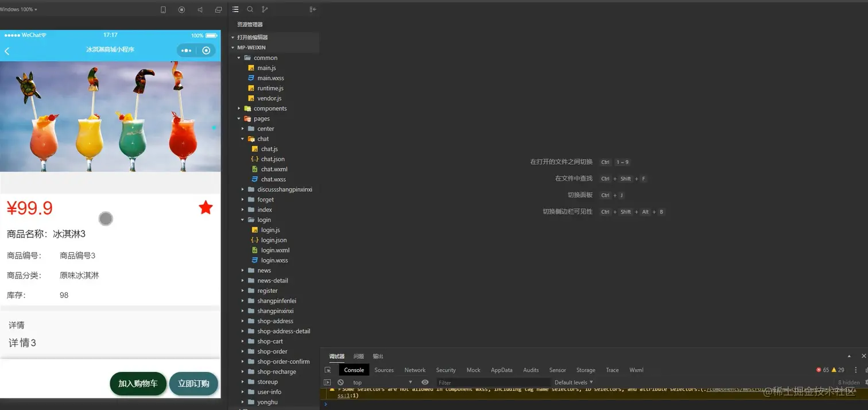Open the search icon in editor sidebar
868x410 pixels.
pos(250,9)
